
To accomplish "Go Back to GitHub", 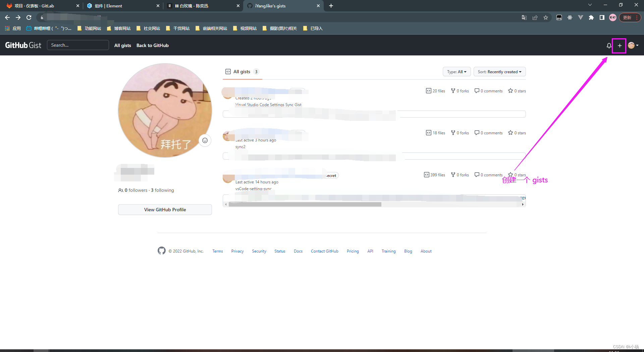I will [152, 45].
